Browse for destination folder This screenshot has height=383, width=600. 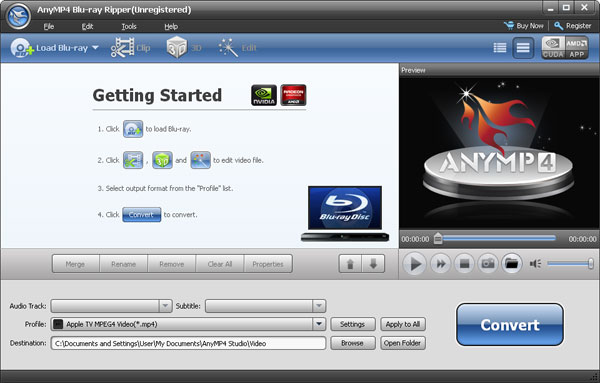[x=352, y=343]
